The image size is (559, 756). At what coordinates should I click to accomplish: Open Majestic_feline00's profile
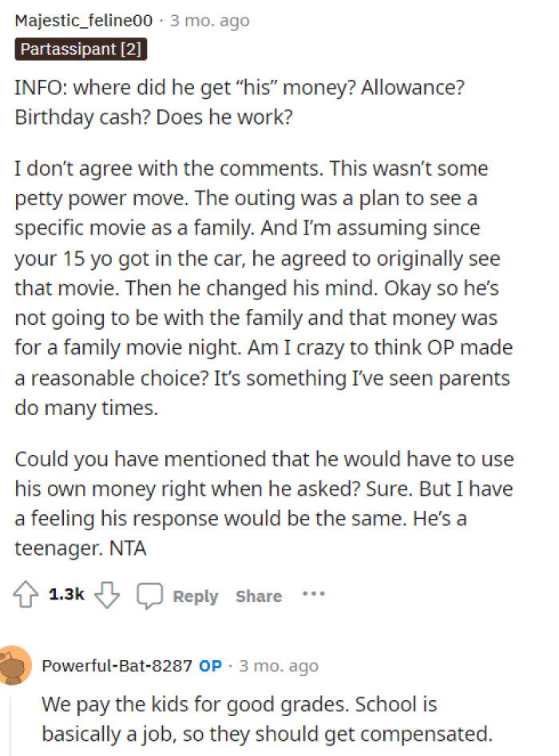coord(82,20)
